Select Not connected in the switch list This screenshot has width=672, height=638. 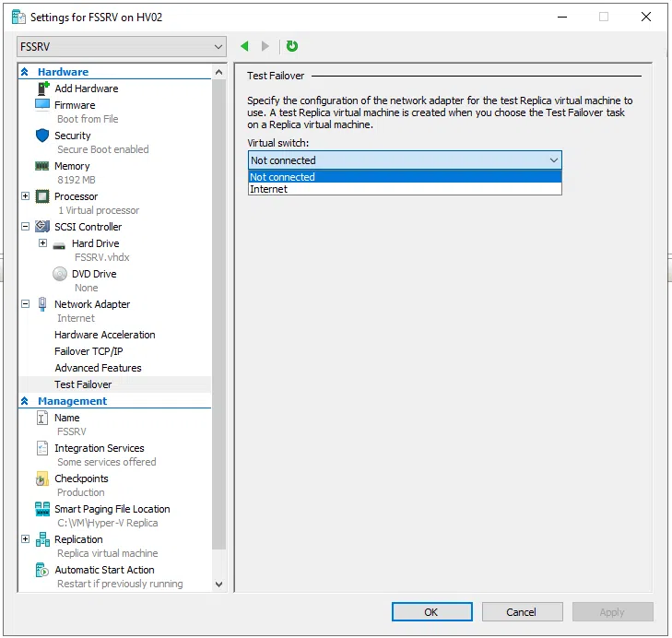coord(282,177)
